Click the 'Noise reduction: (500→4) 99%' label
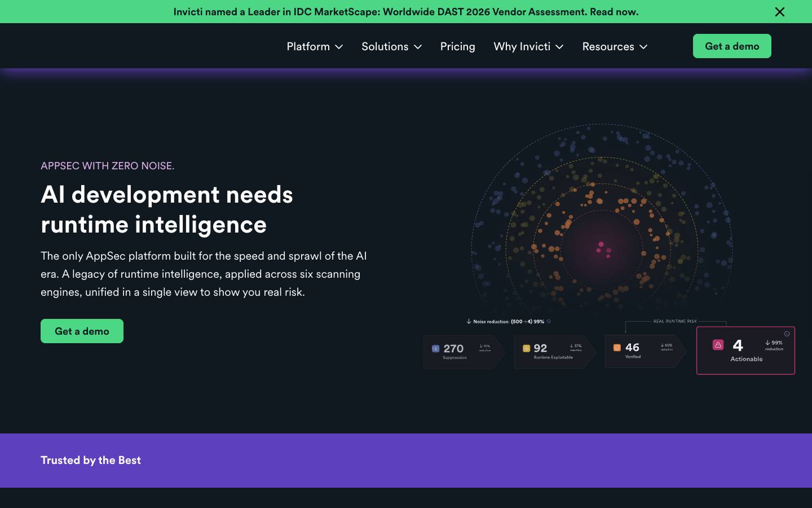812x508 pixels. click(x=509, y=322)
